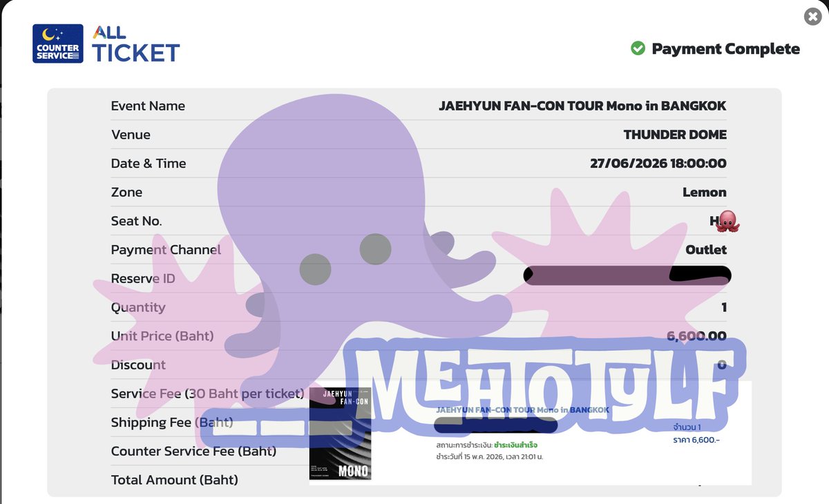This screenshot has width=829, height=504.
Task: Select payment channel value "Outlet"
Action: coord(706,250)
